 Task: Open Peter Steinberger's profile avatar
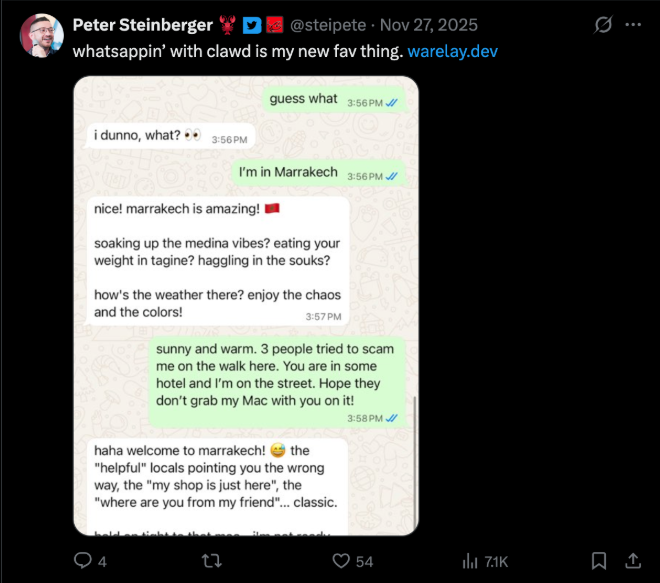42,36
